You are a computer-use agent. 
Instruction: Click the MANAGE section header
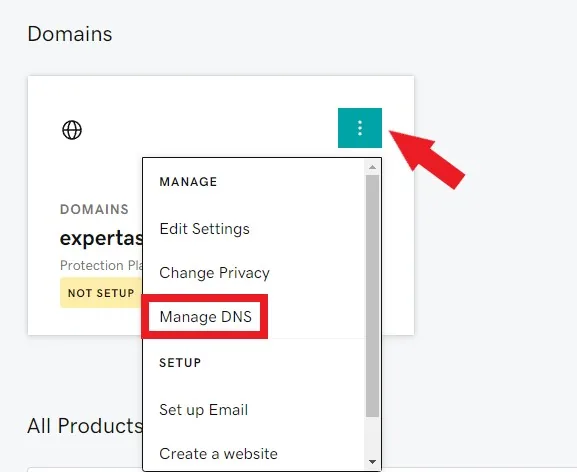(x=188, y=182)
